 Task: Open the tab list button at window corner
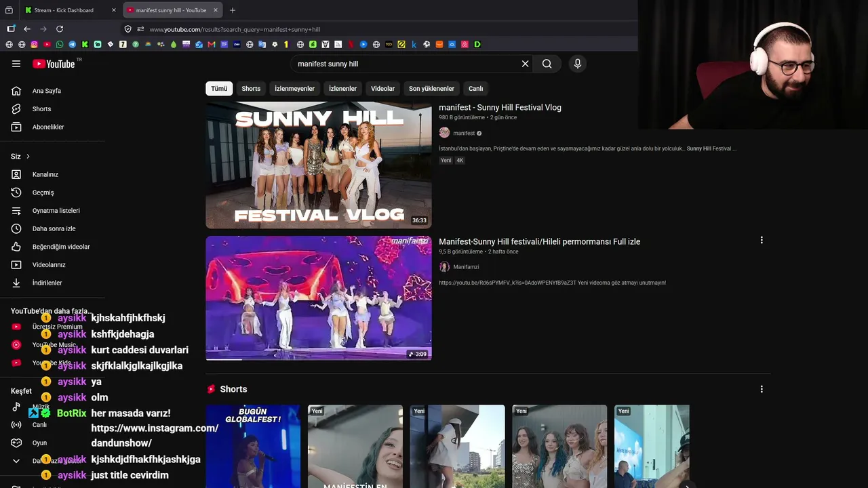9,10
